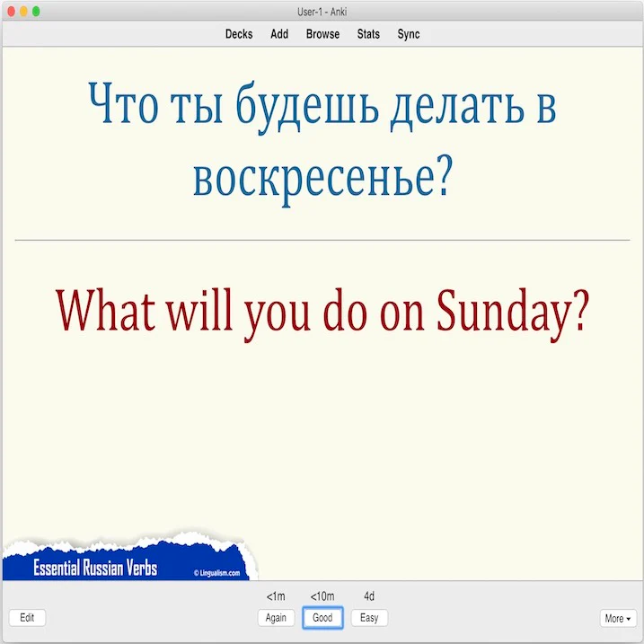Click Add to create a new card
Viewport: 644px width, 644px height.
pos(279,34)
